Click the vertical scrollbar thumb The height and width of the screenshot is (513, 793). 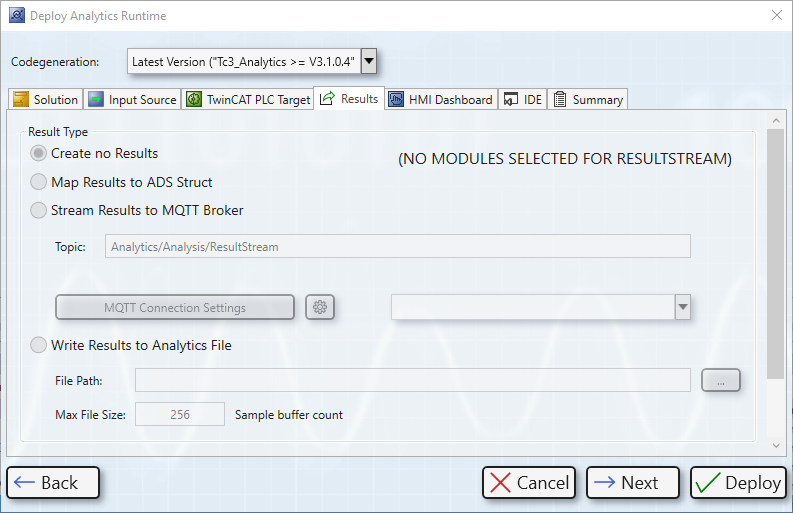click(x=775, y=254)
